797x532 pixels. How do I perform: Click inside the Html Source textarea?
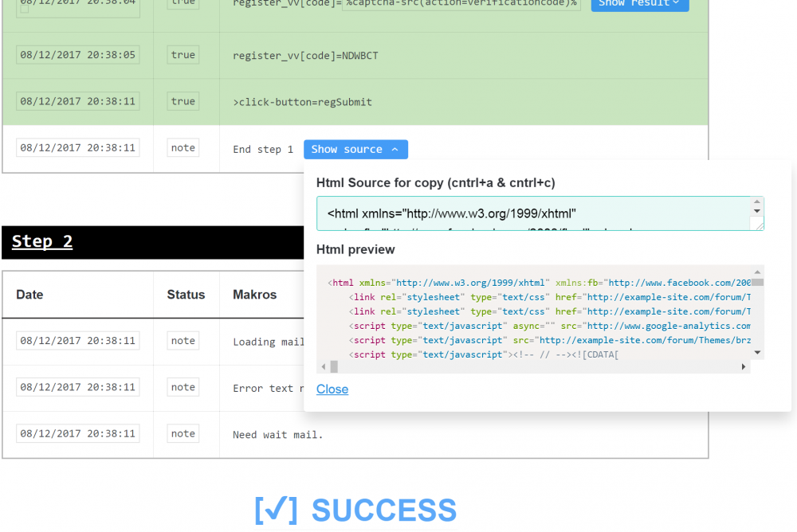[534, 213]
